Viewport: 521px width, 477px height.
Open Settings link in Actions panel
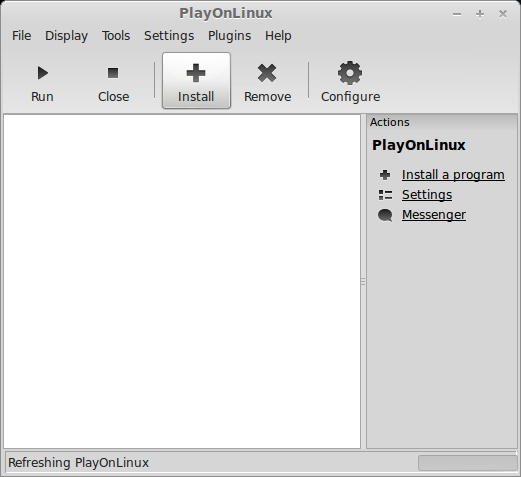(x=427, y=195)
